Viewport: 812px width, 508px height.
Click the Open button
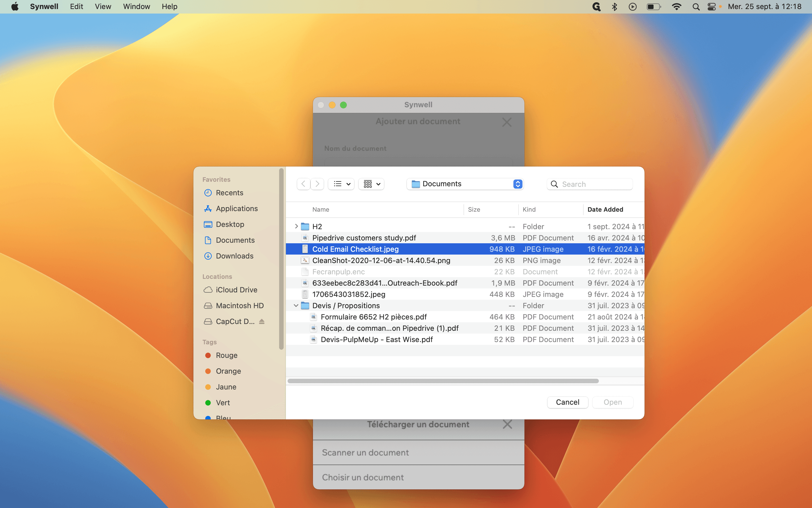[613, 402]
